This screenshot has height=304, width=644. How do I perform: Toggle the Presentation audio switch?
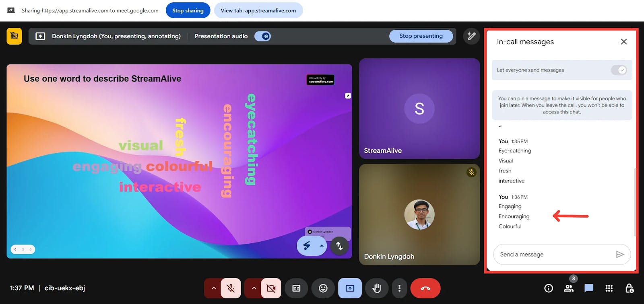(x=263, y=36)
